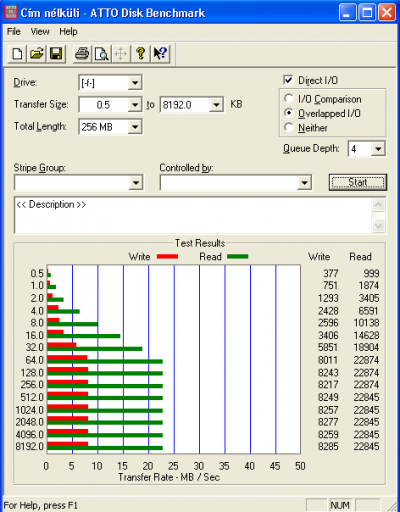Screen dimensions: 400x512
Task: Expand the Stripe Group dropdown
Action: point(136,183)
